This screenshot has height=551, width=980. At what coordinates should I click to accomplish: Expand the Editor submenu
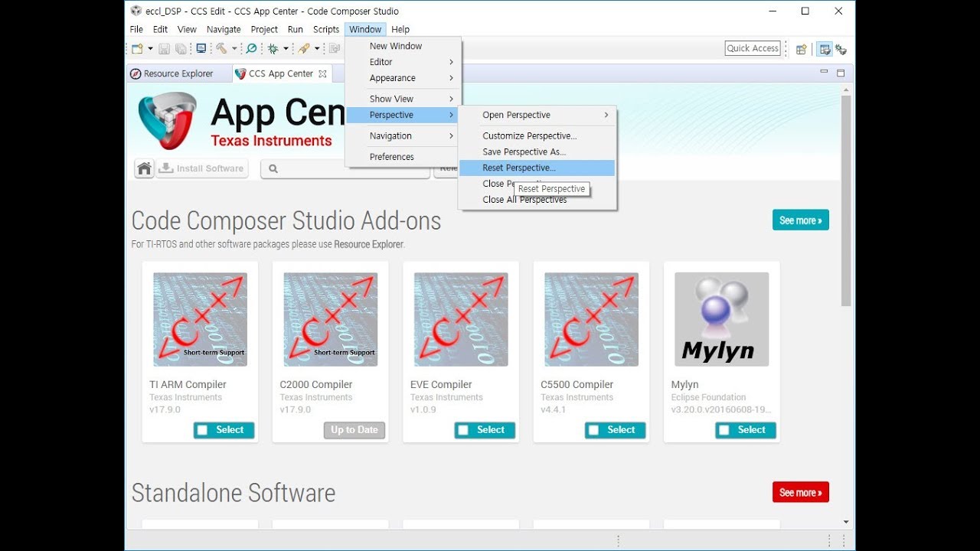[403, 62]
